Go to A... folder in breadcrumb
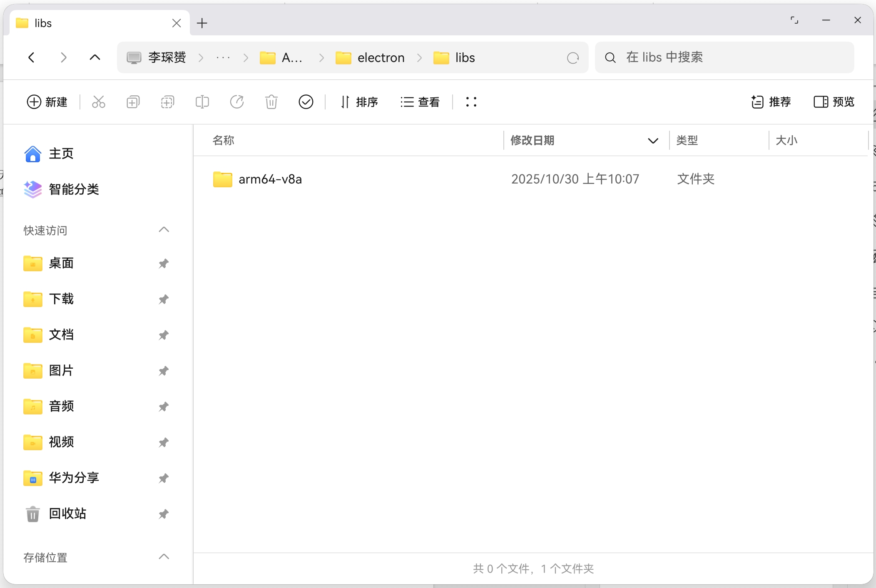This screenshot has width=876, height=588. [281, 58]
